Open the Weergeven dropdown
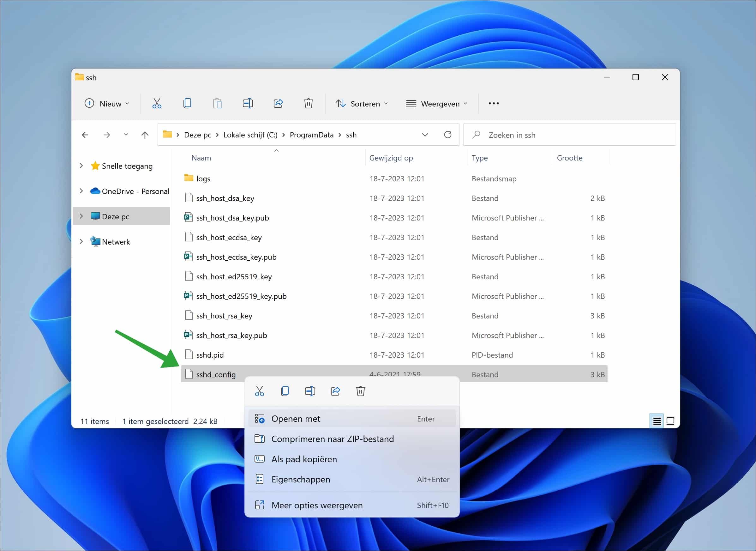 [x=437, y=103]
